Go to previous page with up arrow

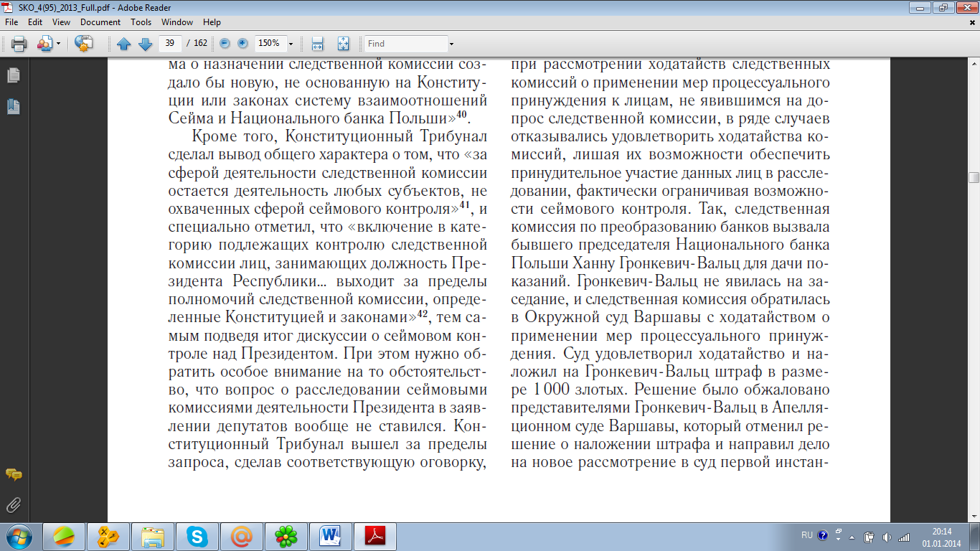coord(123,44)
